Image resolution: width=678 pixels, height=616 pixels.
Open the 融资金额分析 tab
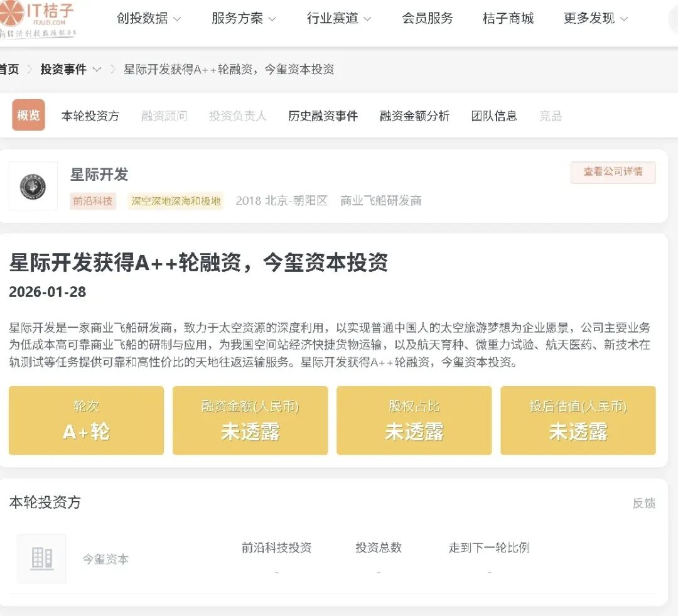coord(414,116)
